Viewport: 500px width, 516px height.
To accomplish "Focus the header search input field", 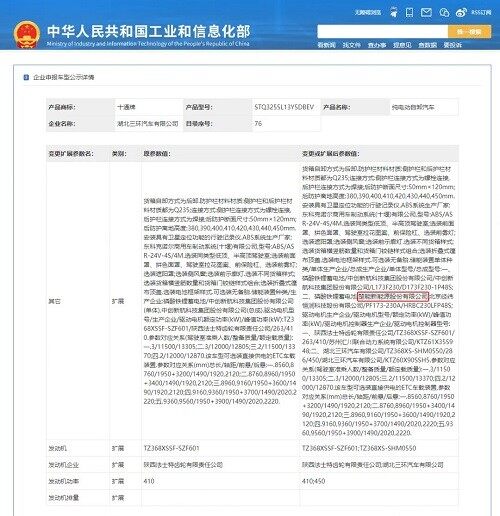I will pyautogui.click(x=382, y=32).
